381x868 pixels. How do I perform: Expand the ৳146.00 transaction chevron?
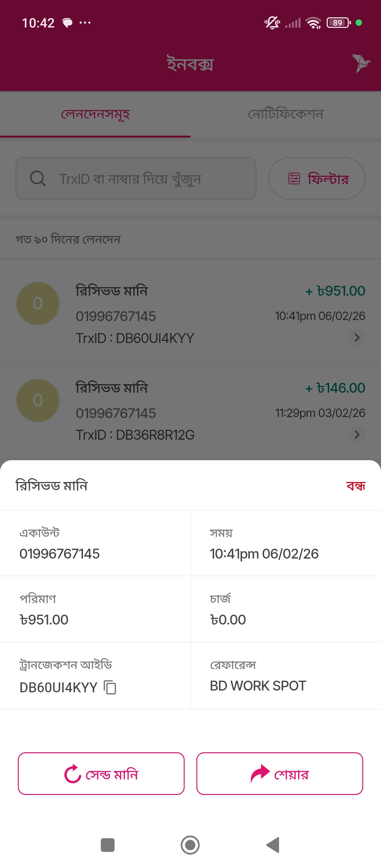(357, 435)
